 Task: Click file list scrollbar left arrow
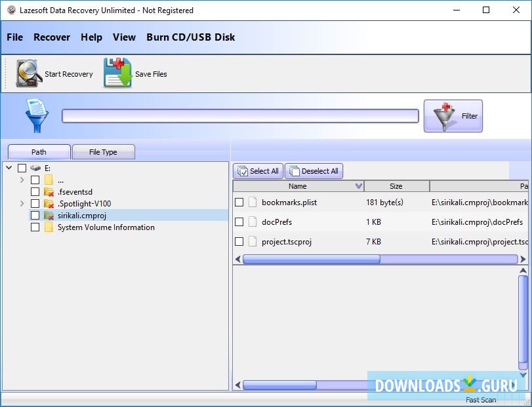click(238, 260)
